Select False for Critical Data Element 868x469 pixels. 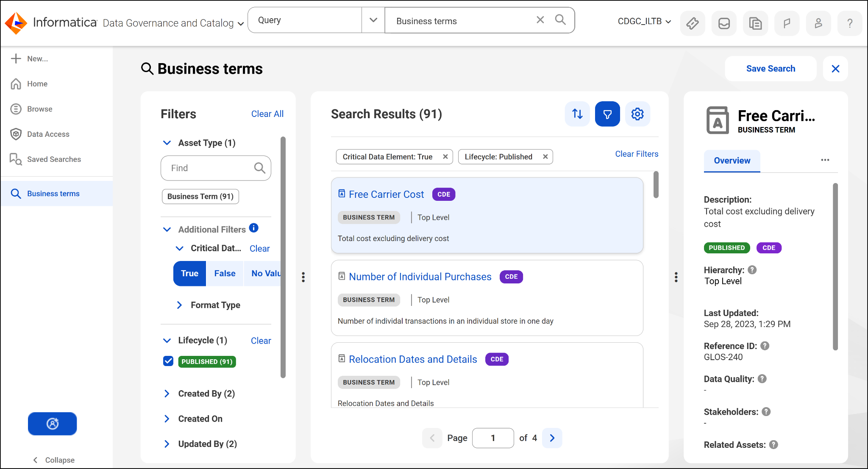point(225,274)
